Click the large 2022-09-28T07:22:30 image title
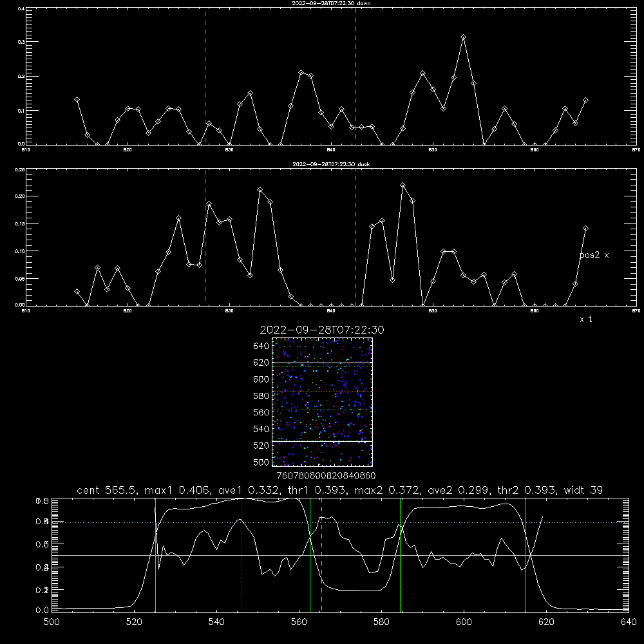The image size is (644, 644). (322, 330)
